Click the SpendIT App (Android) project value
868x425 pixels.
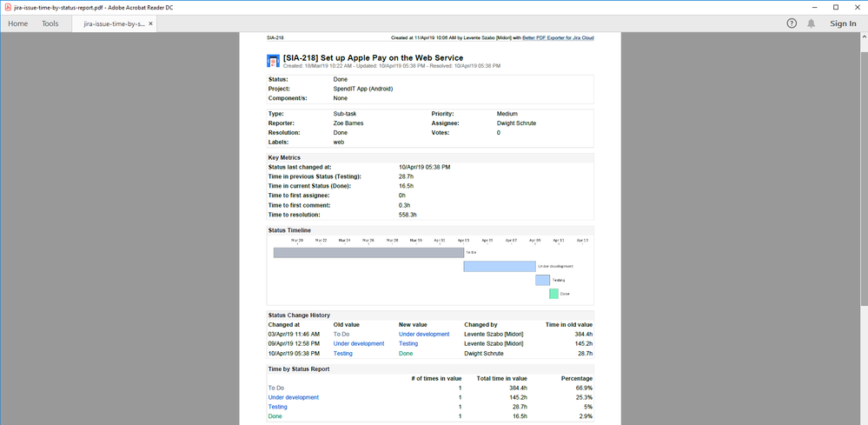363,89
